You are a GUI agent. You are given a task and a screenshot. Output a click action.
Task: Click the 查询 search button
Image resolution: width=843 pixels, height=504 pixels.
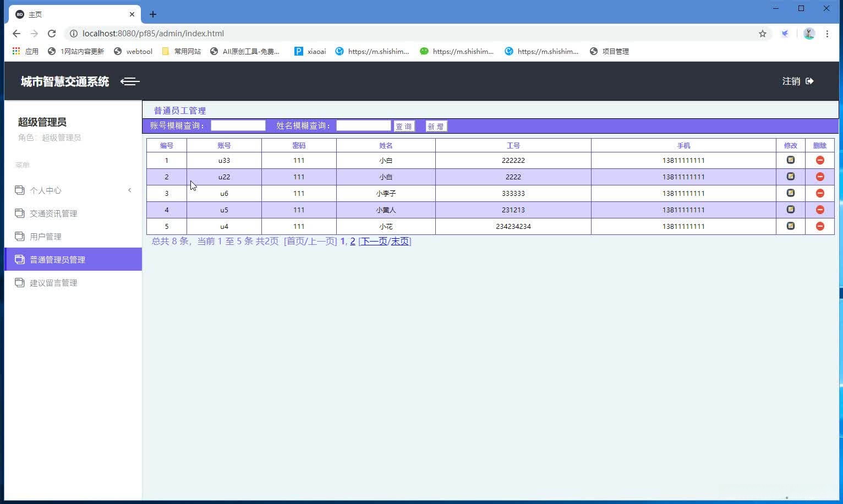tap(404, 127)
